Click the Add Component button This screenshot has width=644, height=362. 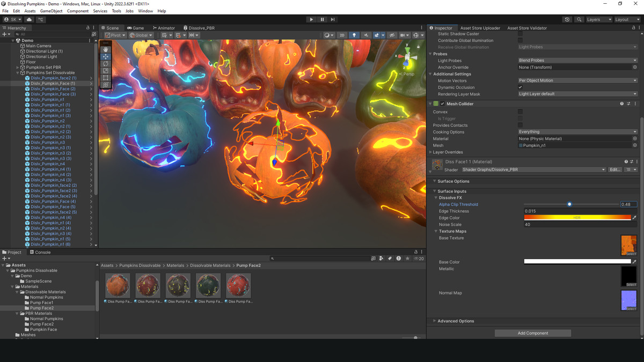532,333
